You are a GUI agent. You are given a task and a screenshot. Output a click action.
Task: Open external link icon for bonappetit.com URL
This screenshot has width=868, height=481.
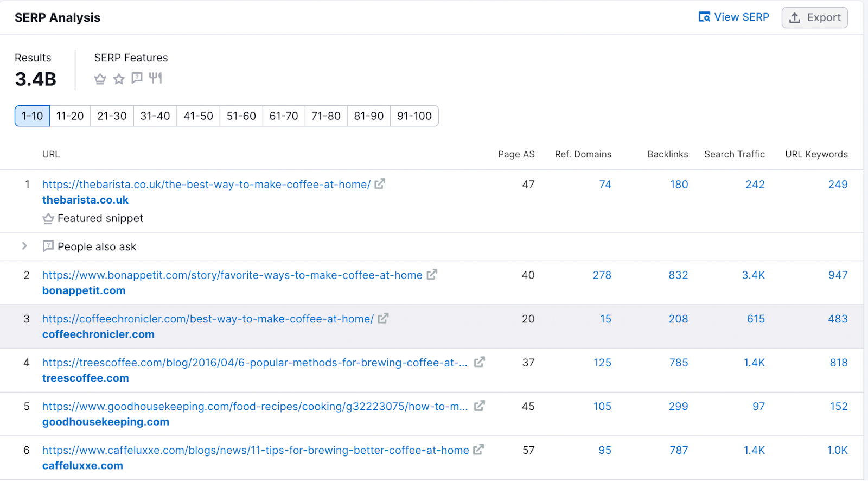pos(432,275)
